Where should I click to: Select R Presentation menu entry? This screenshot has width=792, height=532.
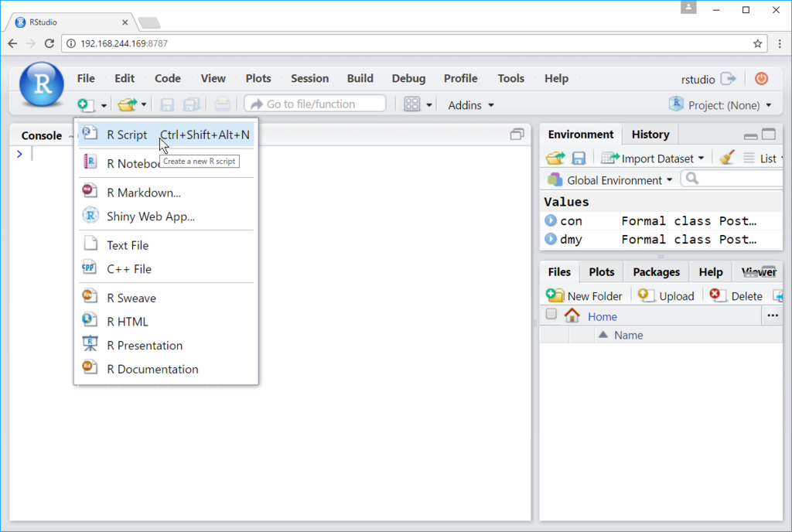[x=166, y=345]
